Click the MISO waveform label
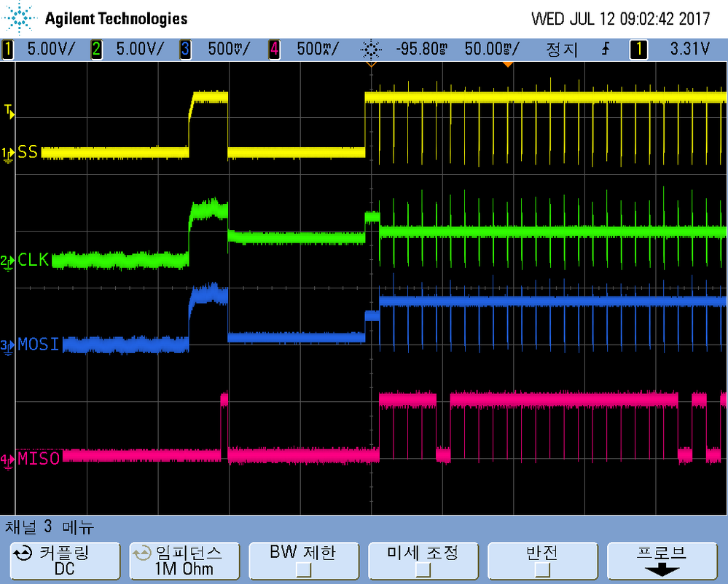This screenshot has width=728, height=584. coord(39,459)
